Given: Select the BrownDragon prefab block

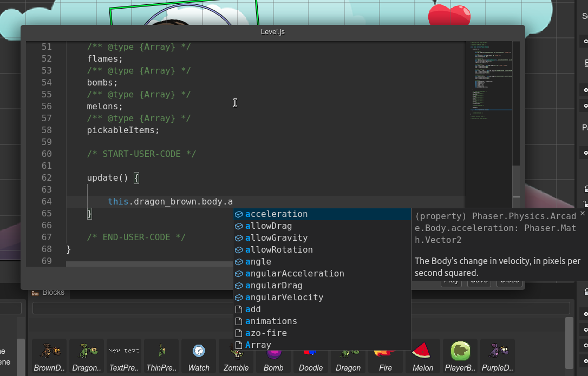Looking at the screenshot, I should (x=49, y=356).
